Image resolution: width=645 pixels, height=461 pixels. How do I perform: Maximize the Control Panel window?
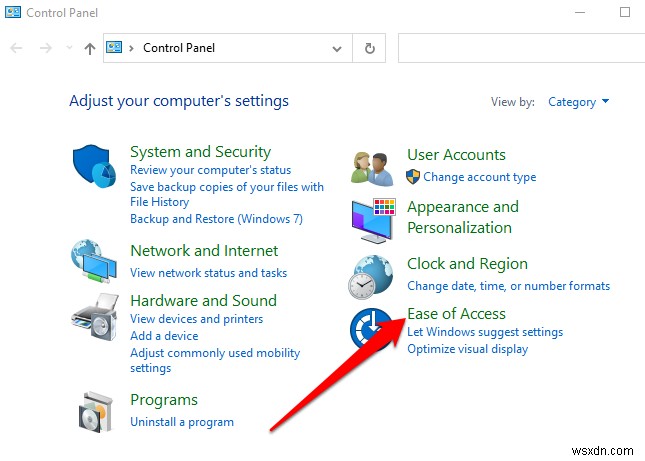pyautogui.click(x=625, y=12)
